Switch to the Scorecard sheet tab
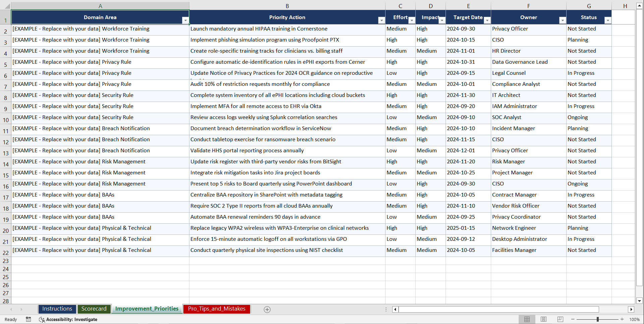 94,309
